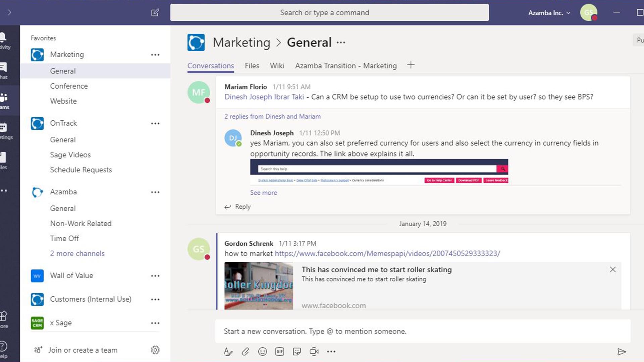The width and height of the screenshot is (644, 362).
Task: Switch to the Files tab
Action: (252, 66)
